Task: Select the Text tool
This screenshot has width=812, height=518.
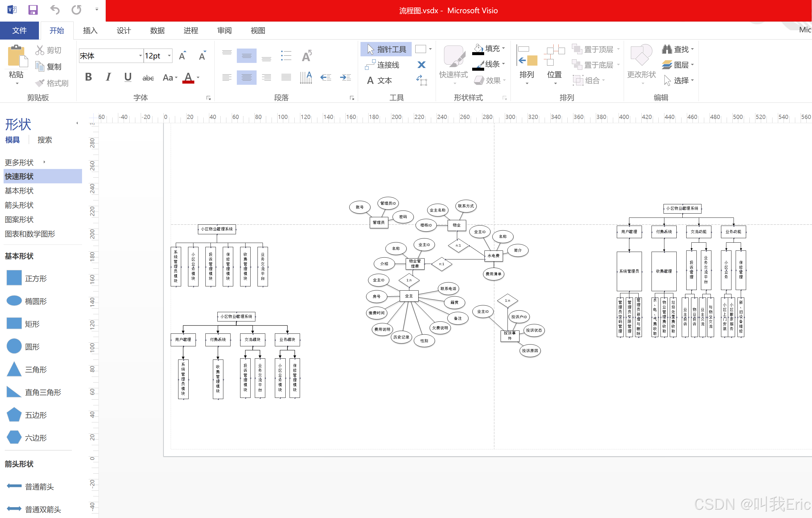Action: pyautogui.click(x=380, y=80)
